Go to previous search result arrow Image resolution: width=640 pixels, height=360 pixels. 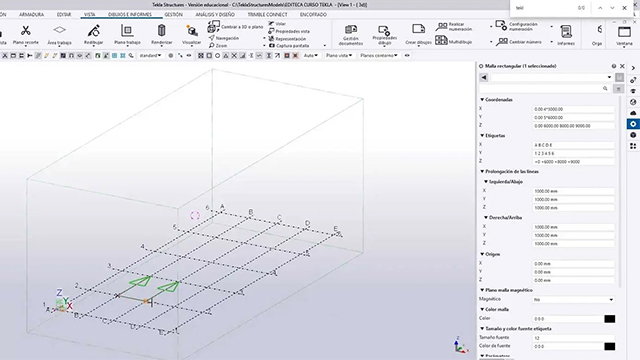[x=600, y=8]
